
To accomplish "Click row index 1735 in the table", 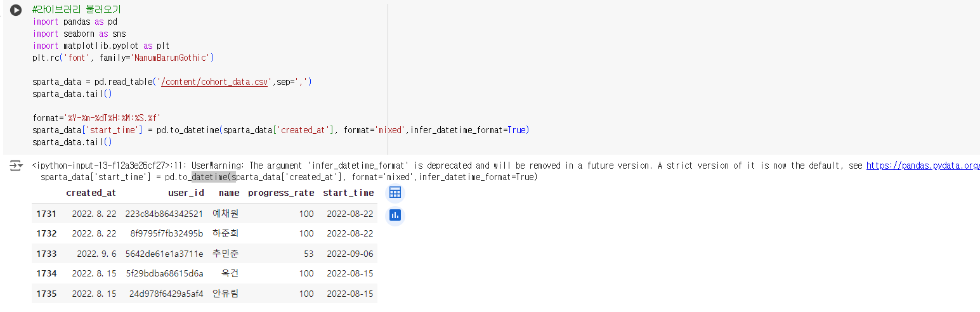I will (x=47, y=294).
